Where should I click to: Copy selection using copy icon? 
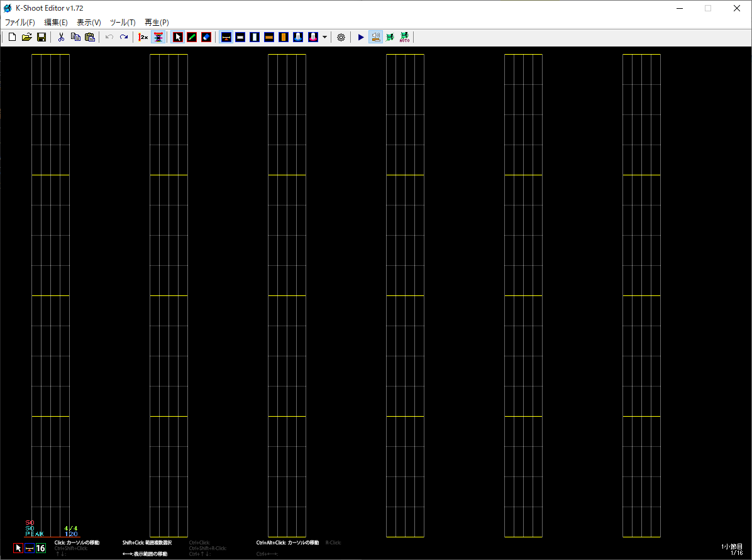(75, 37)
